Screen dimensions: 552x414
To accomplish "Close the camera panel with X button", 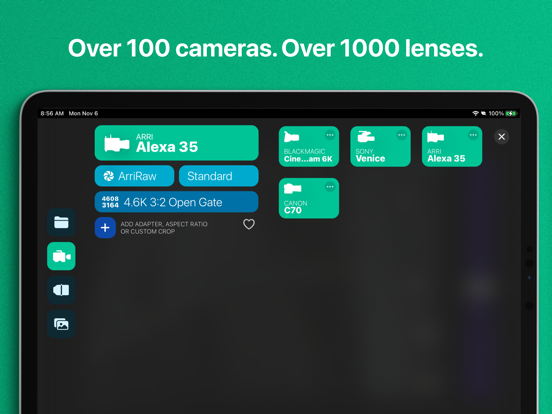I will coord(502,137).
